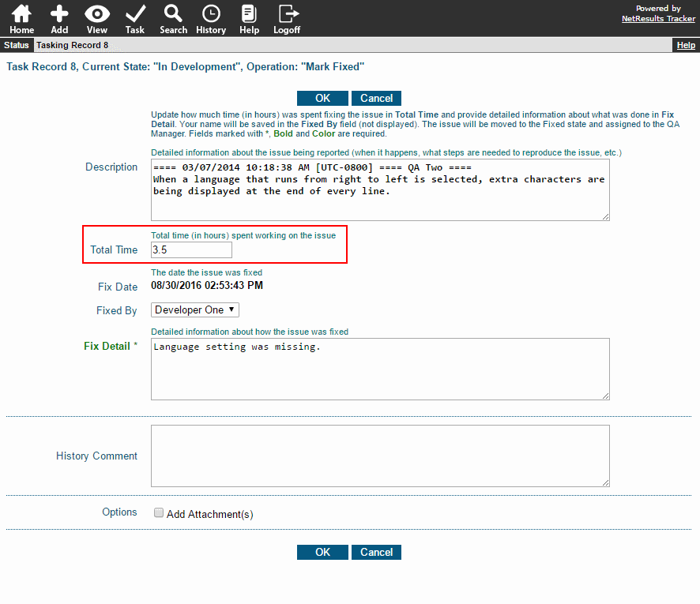Click into the History Comment text area
The image size is (700, 604).
tap(380, 456)
